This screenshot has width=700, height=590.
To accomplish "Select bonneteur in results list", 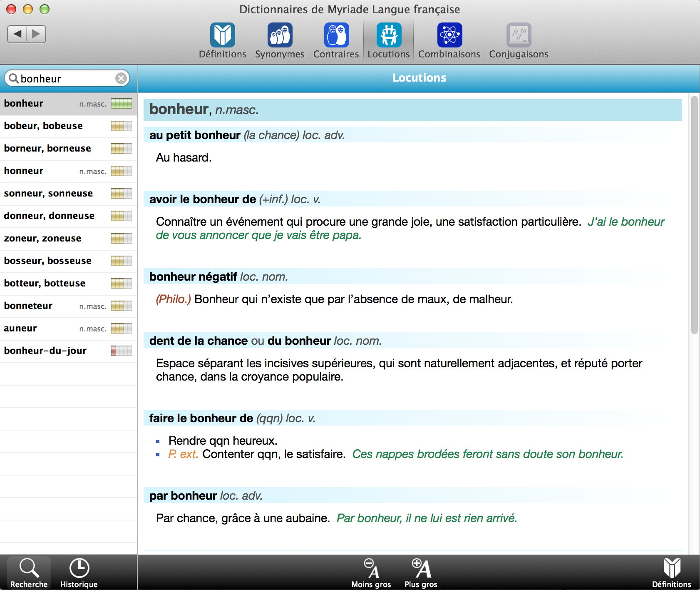I will [x=68, y=306].
